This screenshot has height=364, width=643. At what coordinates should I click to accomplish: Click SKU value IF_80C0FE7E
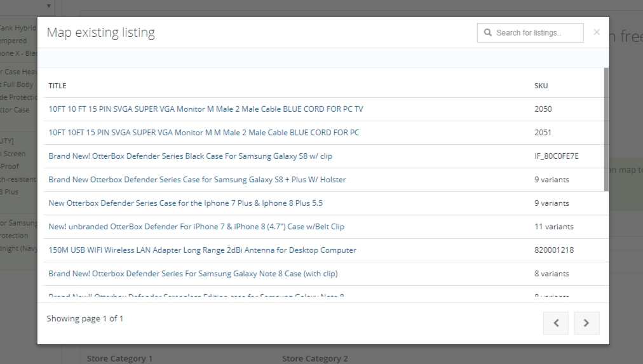pos(557,156)
